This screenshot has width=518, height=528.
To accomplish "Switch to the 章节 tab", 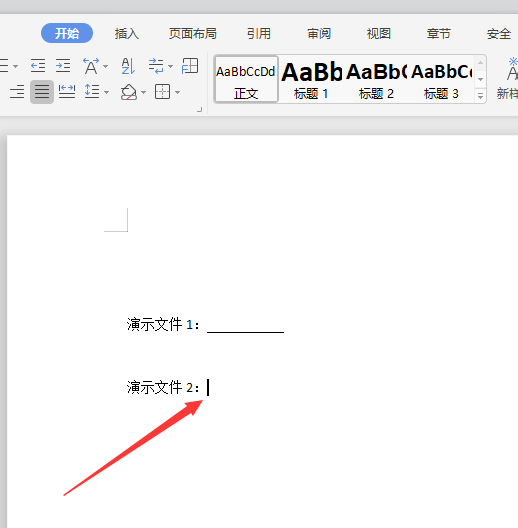I will coord(439,33).
